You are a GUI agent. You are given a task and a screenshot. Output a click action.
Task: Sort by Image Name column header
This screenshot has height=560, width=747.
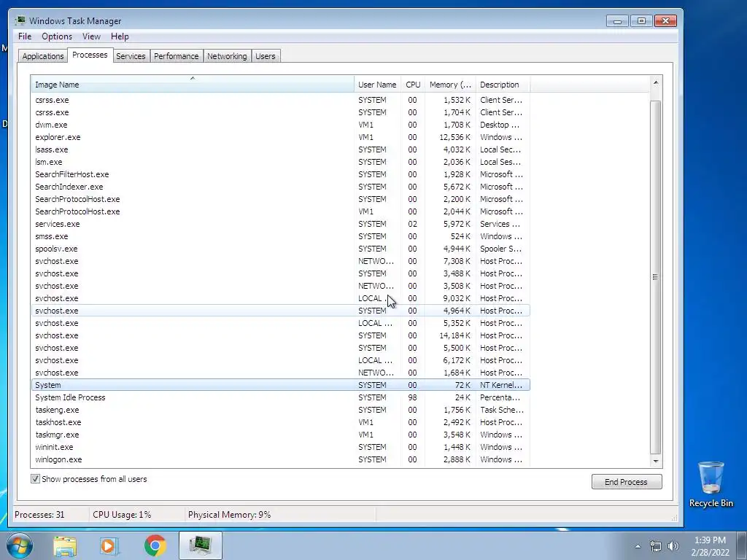point(193,85)
